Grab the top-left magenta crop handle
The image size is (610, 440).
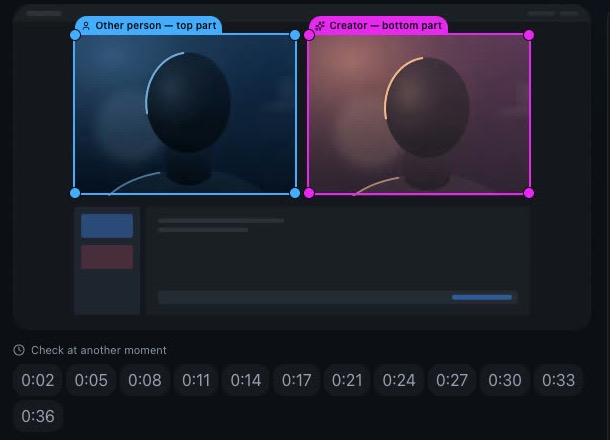(x=309, y=35)
